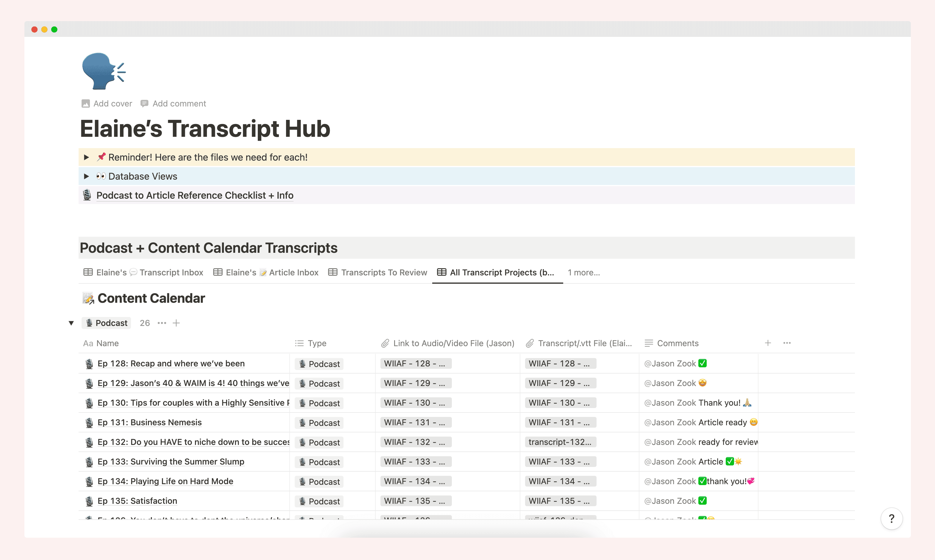The height and width of the screenshot is (560, 935).
Task: Click the paperclip icon on Link to Audio/Video File
Action: click(385, 343)
